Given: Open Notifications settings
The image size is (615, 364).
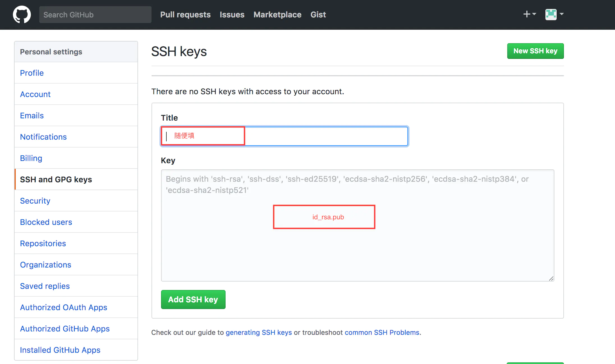Looking at the screenshot, I should click(x=76, y=137).
